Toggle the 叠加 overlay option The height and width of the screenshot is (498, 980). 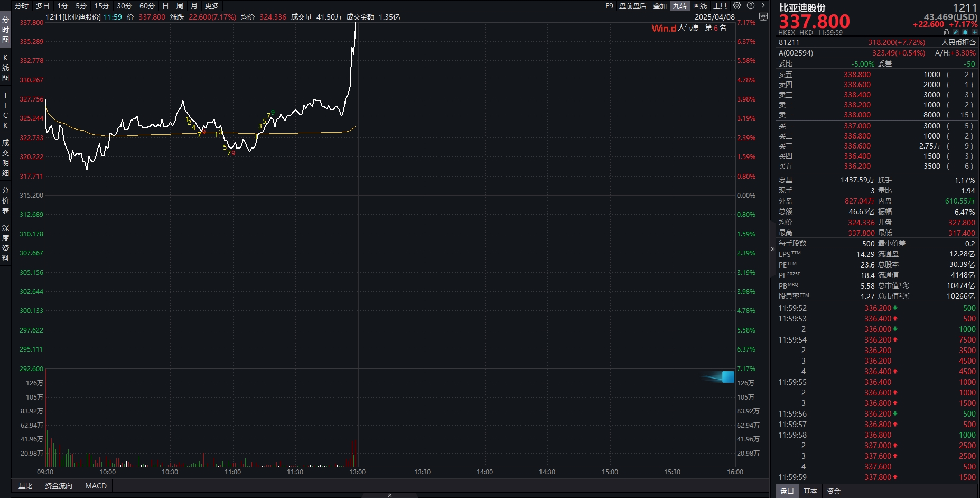[x=659, y=6]
